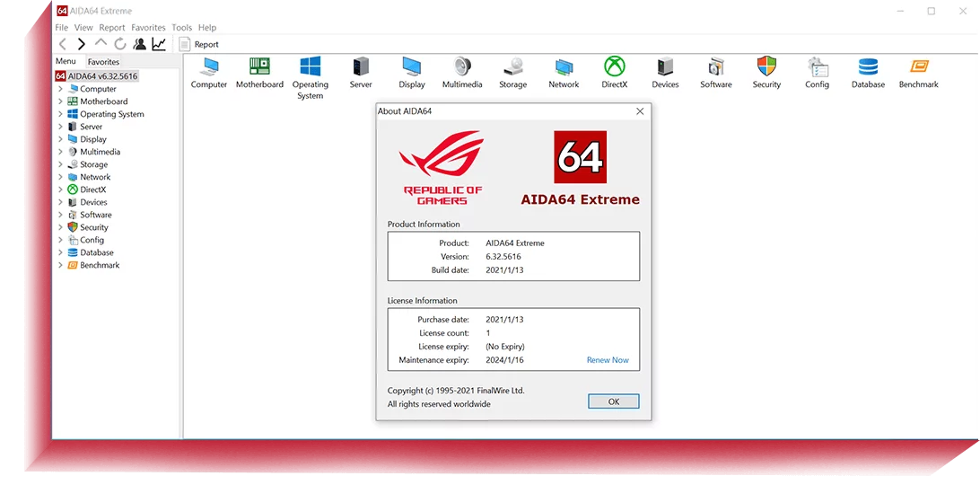980x485 pixels.
Task: Open the Benchmark category icon
Action: 919,66
